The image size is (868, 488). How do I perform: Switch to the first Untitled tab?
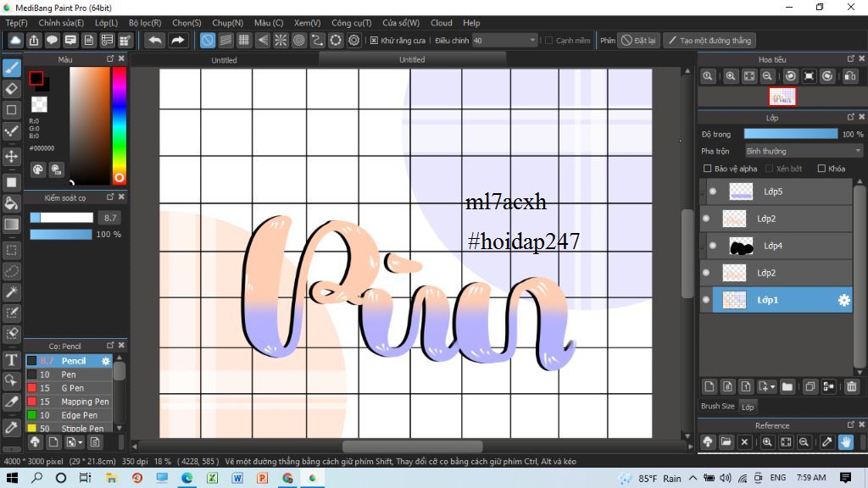pos(224,60)
